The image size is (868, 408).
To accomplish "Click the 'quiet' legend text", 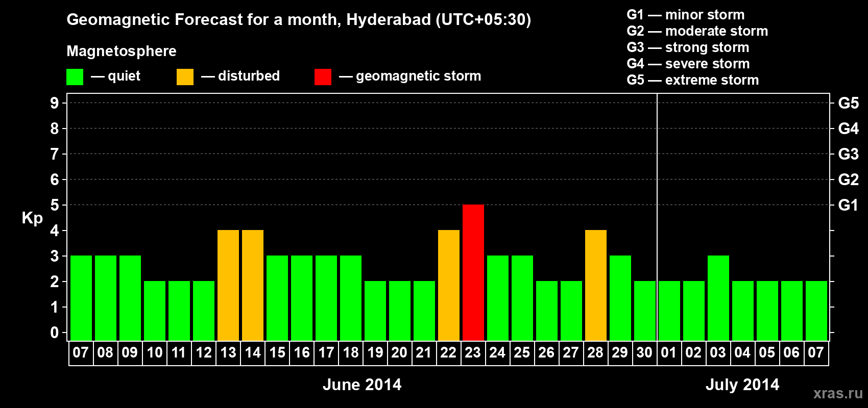I will (x=124, y=76).
